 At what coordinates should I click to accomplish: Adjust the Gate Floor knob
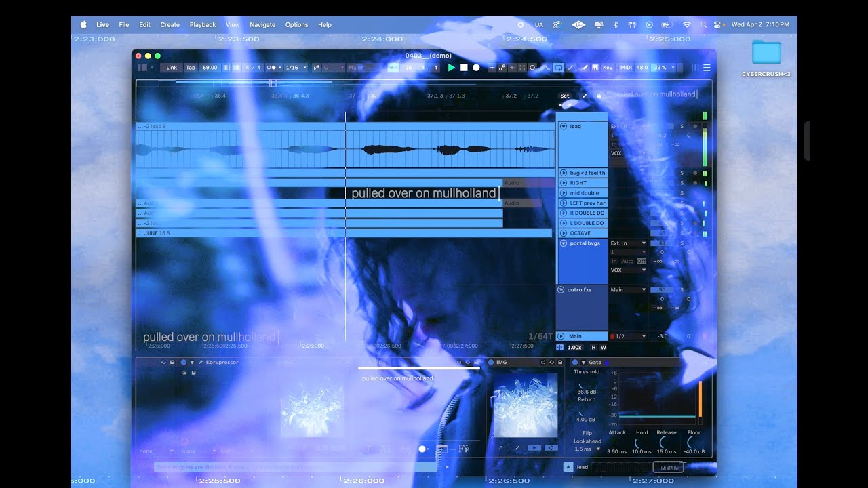pyautogui.click(x=693, y=443)
